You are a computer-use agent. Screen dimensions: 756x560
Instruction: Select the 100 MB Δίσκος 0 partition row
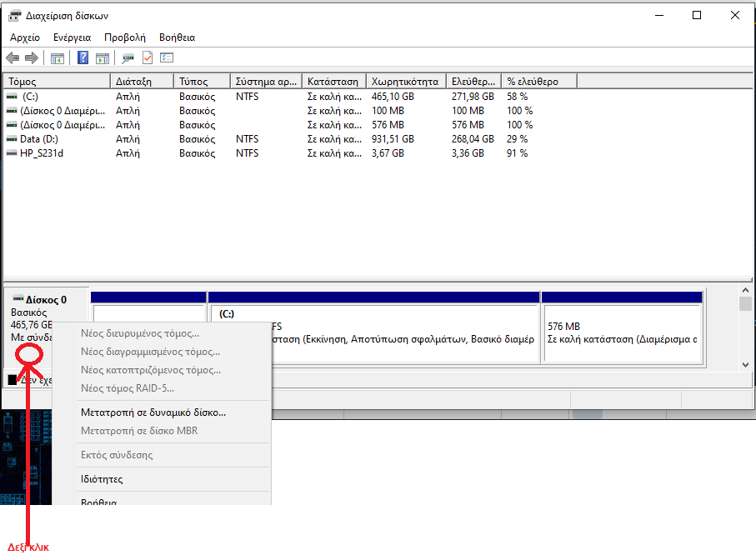tap(290, 111)
